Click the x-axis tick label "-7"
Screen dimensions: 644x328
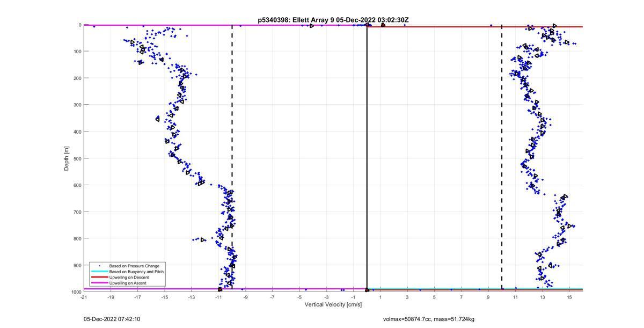point(272,297)
